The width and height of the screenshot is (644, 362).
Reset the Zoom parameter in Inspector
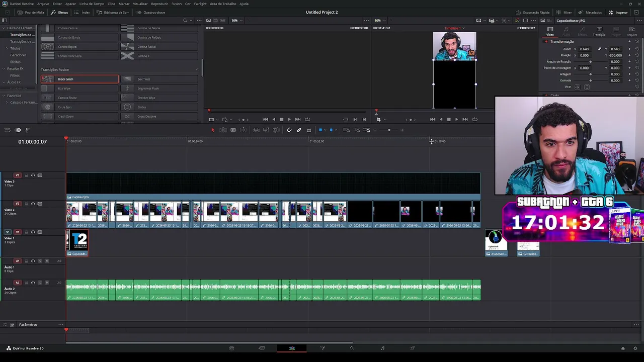point(637,49)
